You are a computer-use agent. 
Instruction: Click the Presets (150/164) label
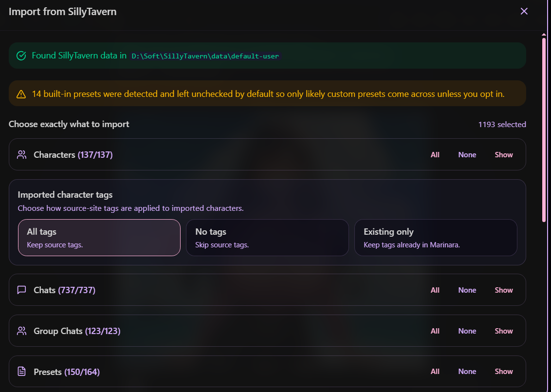(67, 372)
